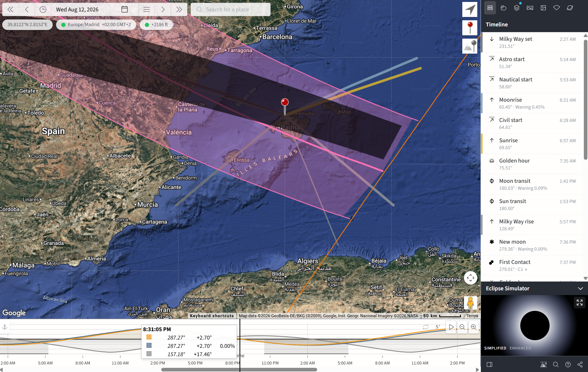Select the Street View pegman
This screenshot has width=588, height=372.
470,303
